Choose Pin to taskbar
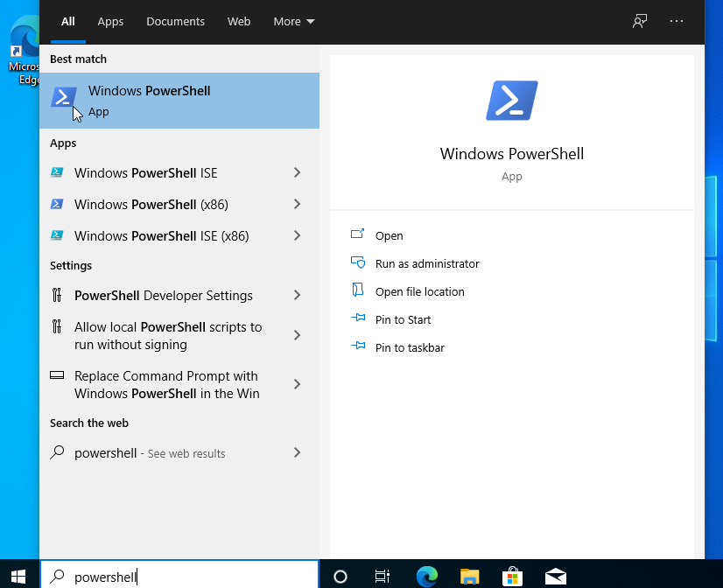Image resolution: width=723 pixels, height=588 pixels. [x=410, y=347]
